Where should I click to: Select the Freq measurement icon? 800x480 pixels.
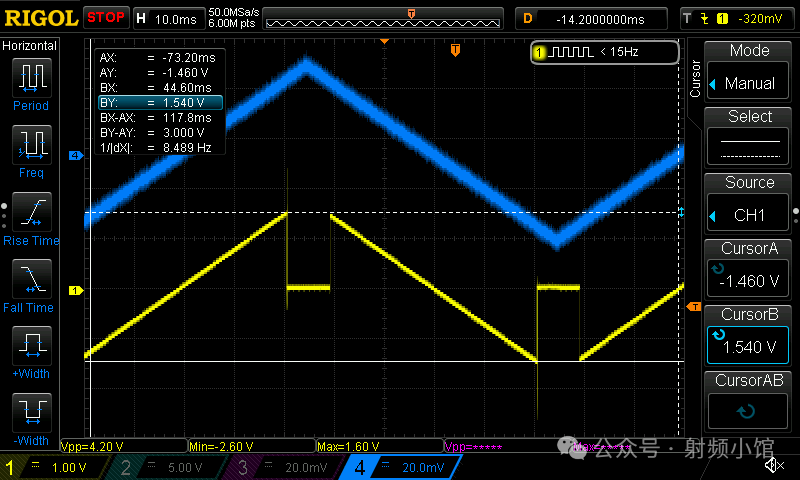(x=31, y=147)
